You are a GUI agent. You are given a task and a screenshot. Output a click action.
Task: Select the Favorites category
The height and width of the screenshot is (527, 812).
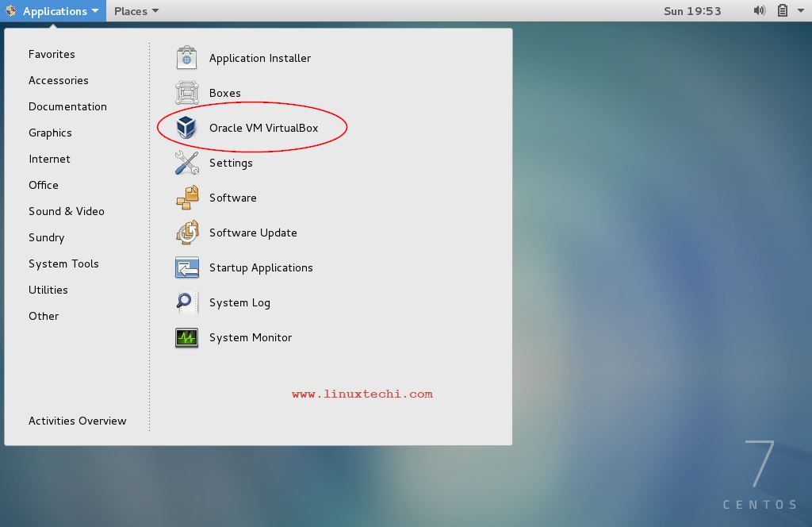pyautogui.click(x=52, y=54)
